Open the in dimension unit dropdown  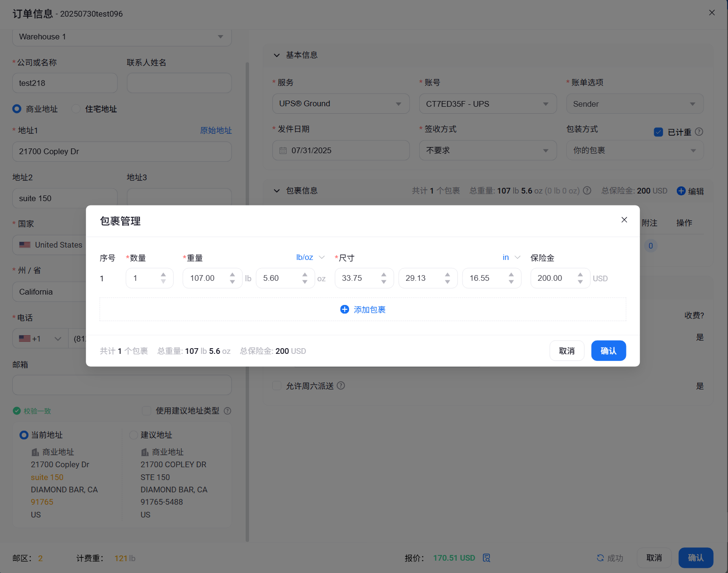(x=511, y=257)
